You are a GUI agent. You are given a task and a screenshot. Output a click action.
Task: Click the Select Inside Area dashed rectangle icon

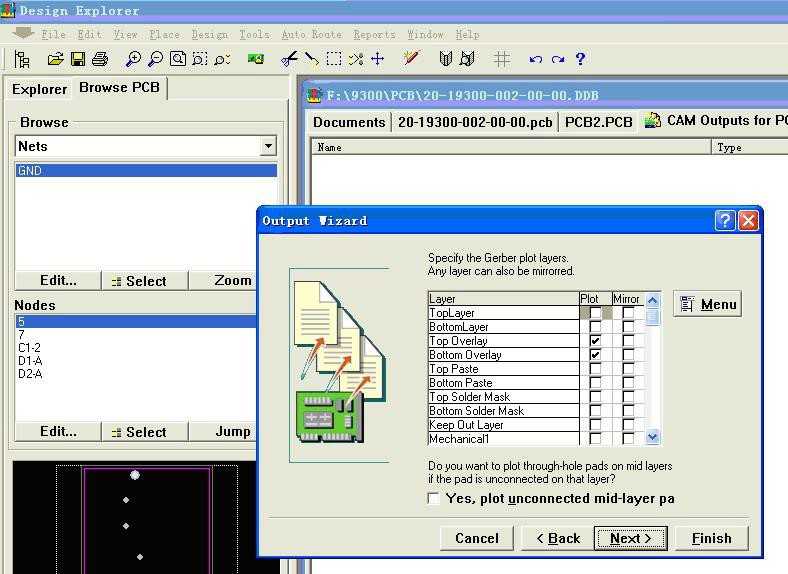(334, 59)
